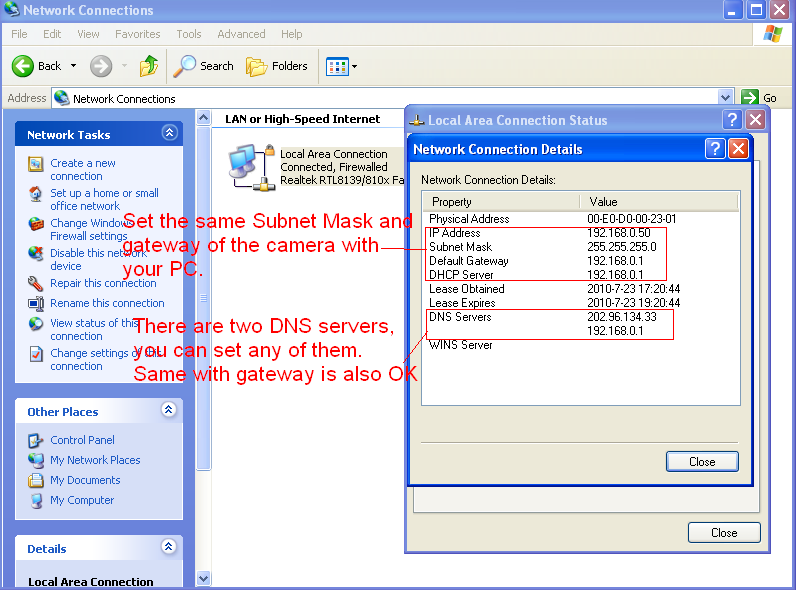Go up one folder level icon
This screenshot has width=796, height=590.
coord(149,66)
